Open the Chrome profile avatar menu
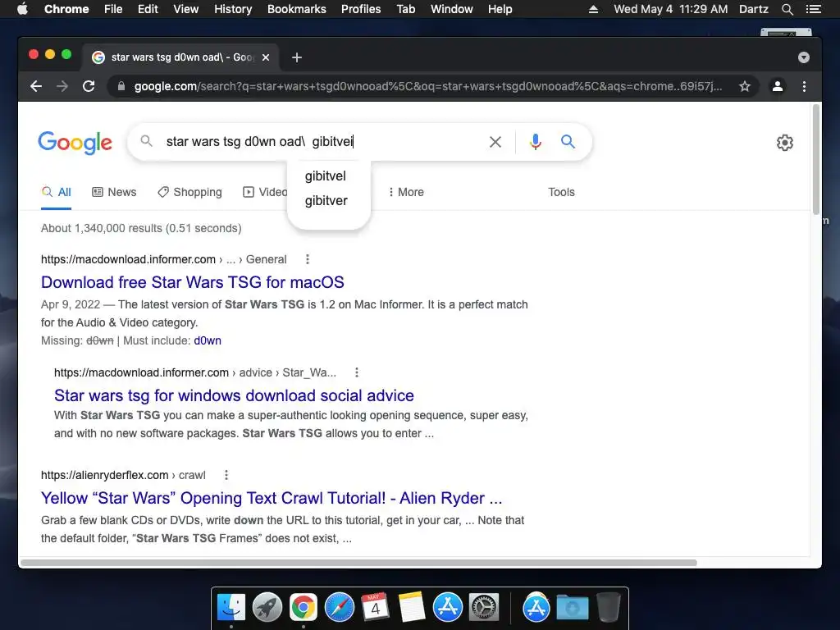This screenshot has height=630, width=840. (x=778, y=86)
